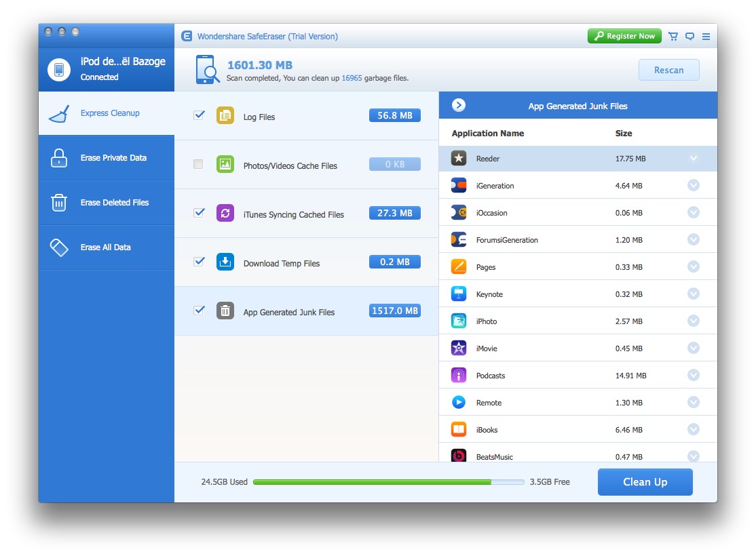Screen dimensions: 756x556
Task: Expand the iGeneration row chevron
Action: (x=694, y=185)
